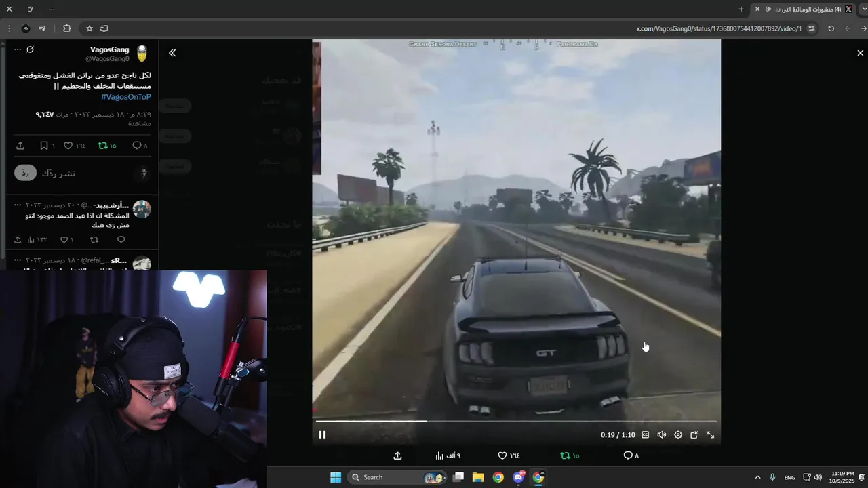
Task: Share the first reply
Action: click(x=18, y=240)
